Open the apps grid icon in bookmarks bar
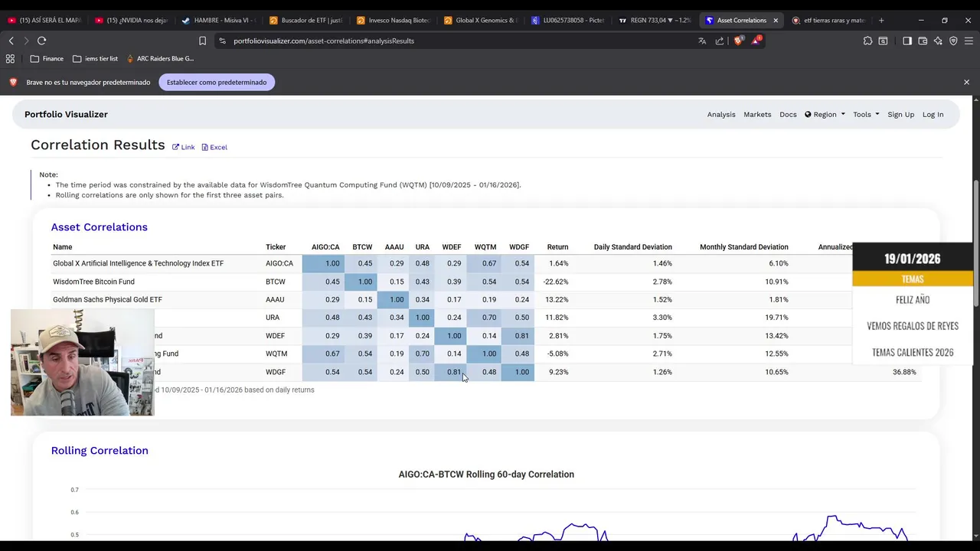The width and height of the screenshot is (980, 551). click(10, 59)
